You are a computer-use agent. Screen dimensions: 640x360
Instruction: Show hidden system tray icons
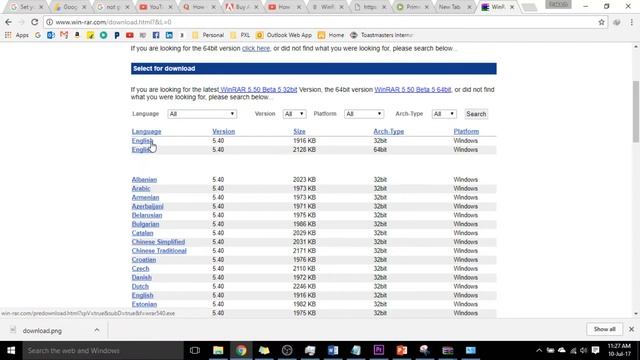pos(539,351)
